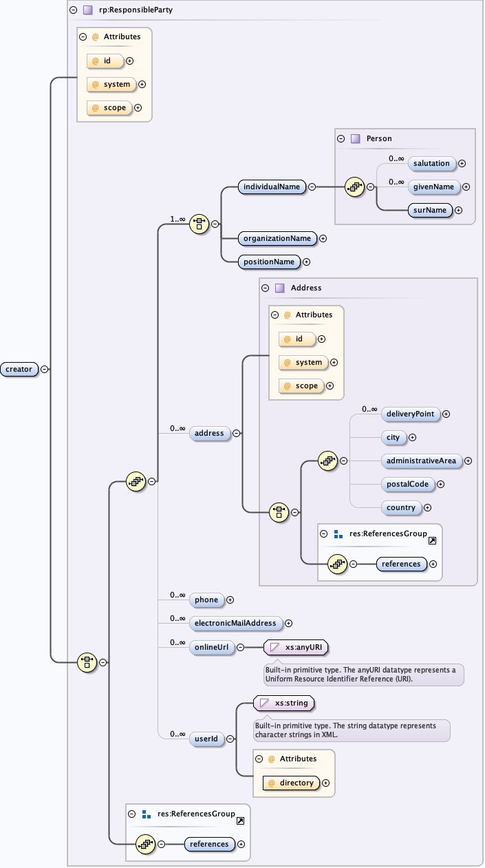
Task: Click the sequence icon inside the Person box
Action: pos(354,187)
